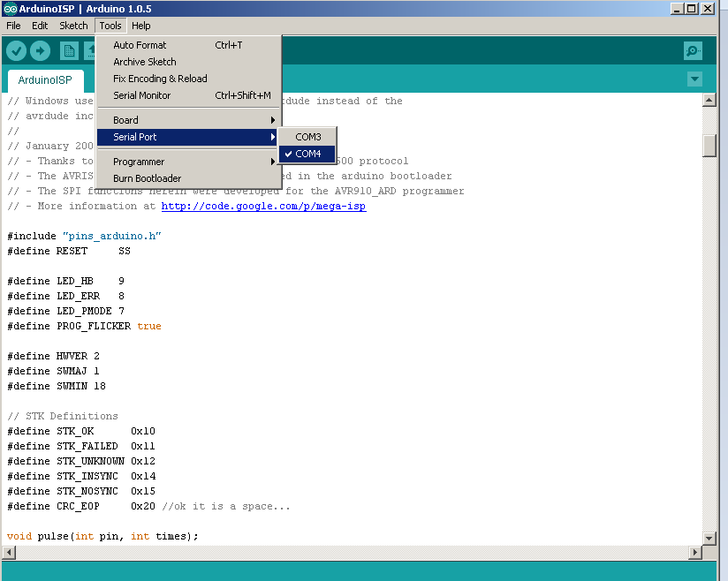Click the '//ok it is a space...' comment
This screenshot has height=581, width=728.
pos(226,506)
